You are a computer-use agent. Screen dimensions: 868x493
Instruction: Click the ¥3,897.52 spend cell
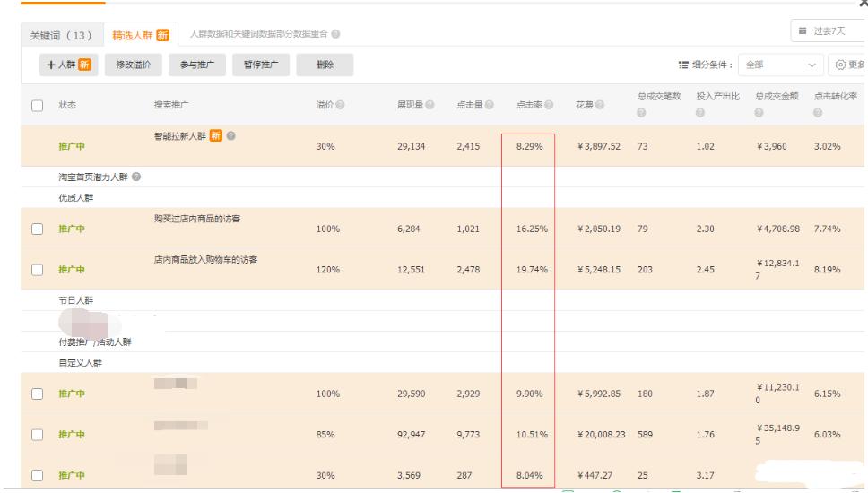598,147
